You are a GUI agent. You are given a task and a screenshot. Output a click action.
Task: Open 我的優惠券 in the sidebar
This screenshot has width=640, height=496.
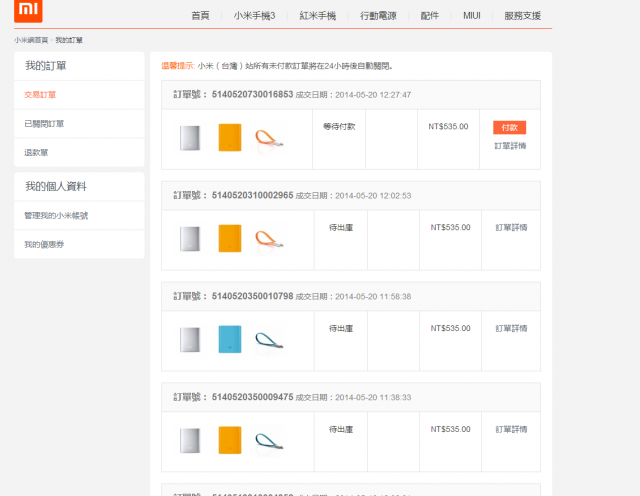tap(44, 245)
